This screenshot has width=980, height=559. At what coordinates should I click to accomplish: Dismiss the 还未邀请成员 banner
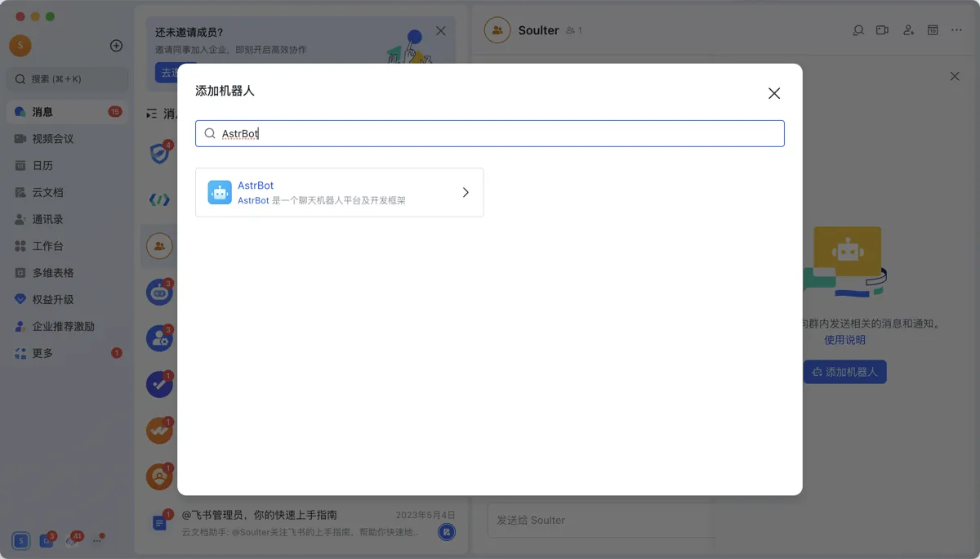[441, 31]
